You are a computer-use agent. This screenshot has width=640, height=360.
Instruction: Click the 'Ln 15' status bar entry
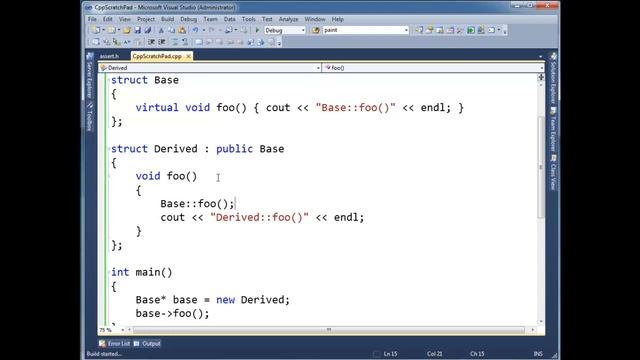tap(390, 354)
